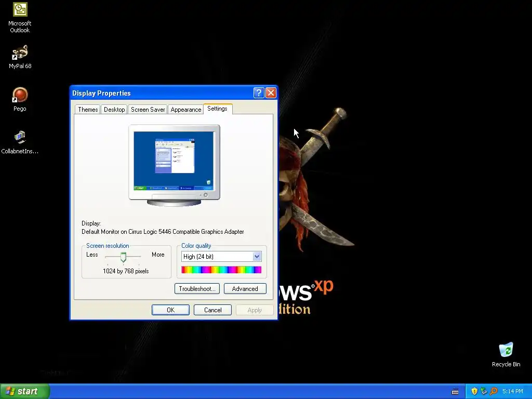Click the yellow security shield tray icon
The width and height of the screenshot is (532, 399).
pos(474,391)
